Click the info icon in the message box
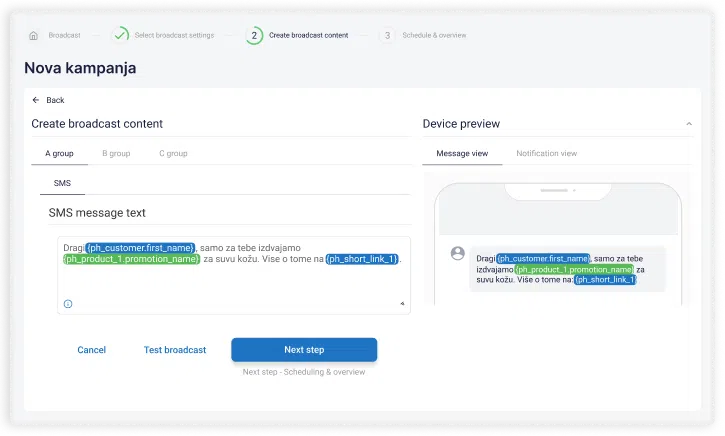 (x=68, y=303)
